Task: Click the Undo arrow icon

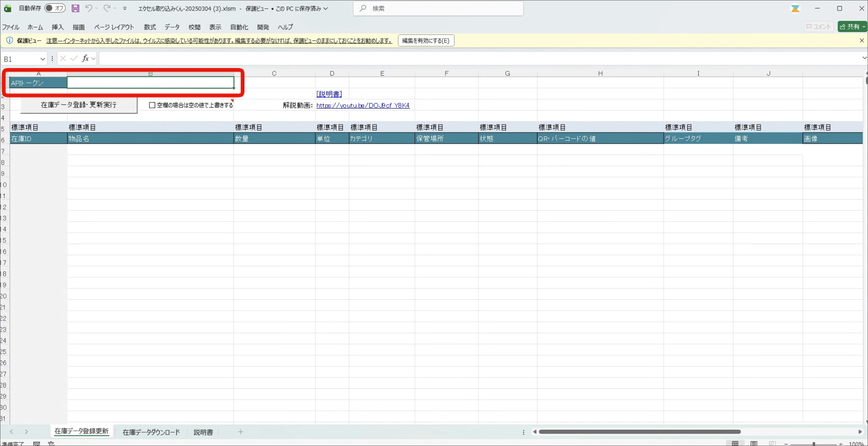Action: [x=89, y=8]
